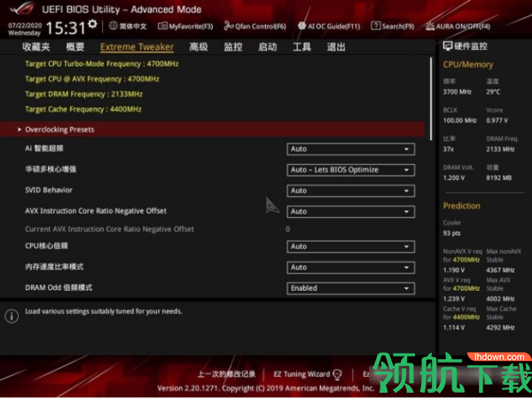
Task: Click the Search(F9) question mark icon
Action: (376, 26)
